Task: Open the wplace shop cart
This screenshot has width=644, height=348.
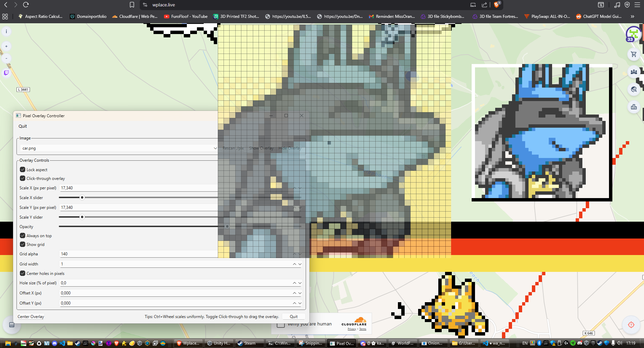Action: click(634, 54)
